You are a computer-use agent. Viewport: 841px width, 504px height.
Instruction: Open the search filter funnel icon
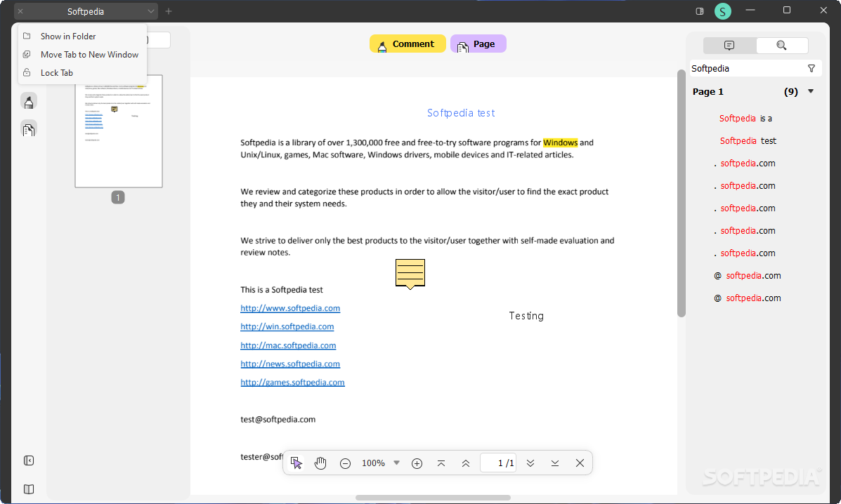pyautogui.click(x=811, y=69)
